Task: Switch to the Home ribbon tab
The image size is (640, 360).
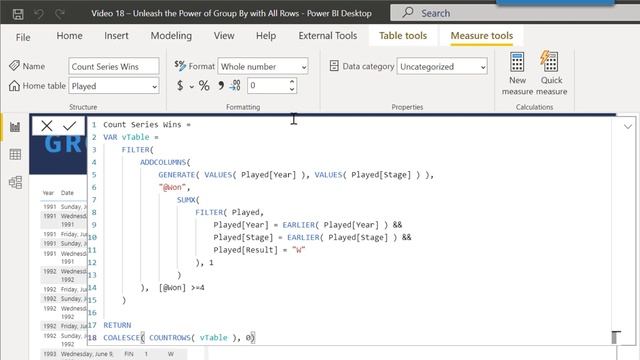Action: pos(69,36)
